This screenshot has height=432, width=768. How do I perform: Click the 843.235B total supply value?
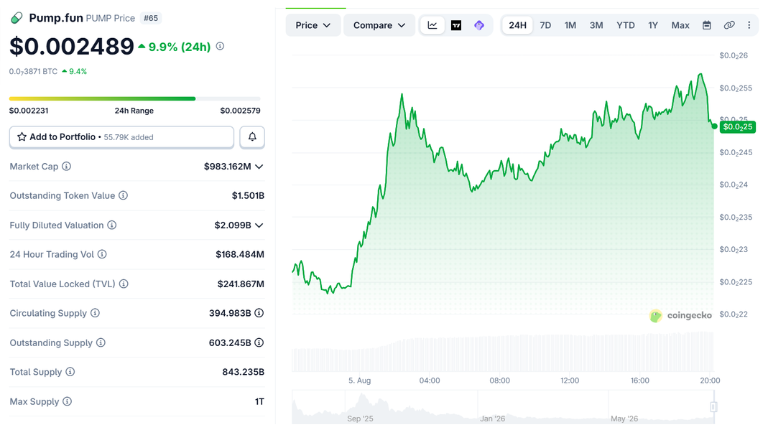pos(243,372)
